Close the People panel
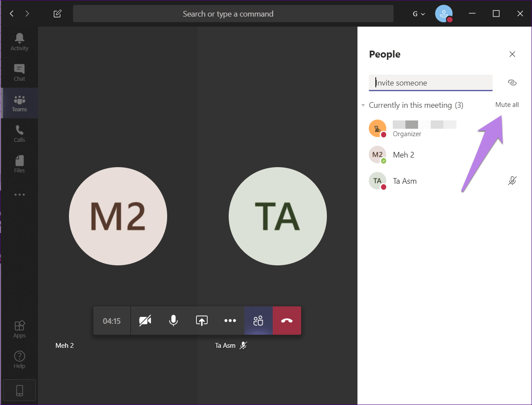 [512, 54]
